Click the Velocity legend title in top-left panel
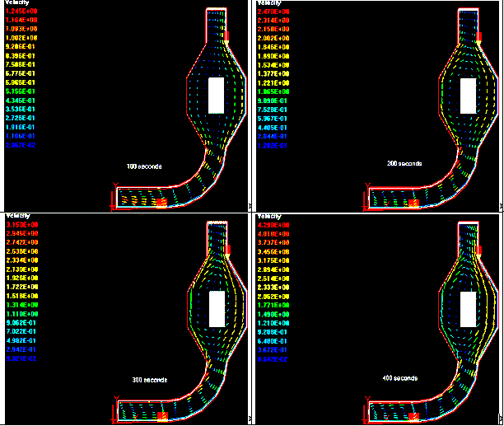 coord(16,4)
